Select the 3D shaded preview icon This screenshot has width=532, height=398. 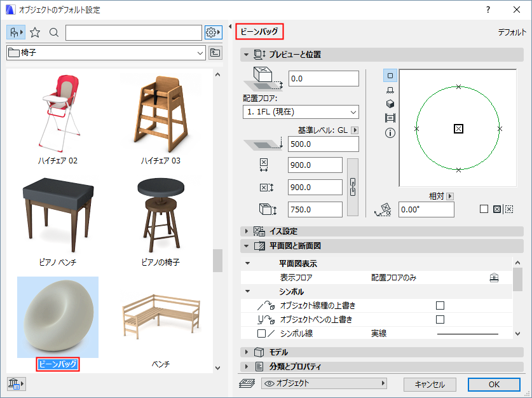click(390, 104)
